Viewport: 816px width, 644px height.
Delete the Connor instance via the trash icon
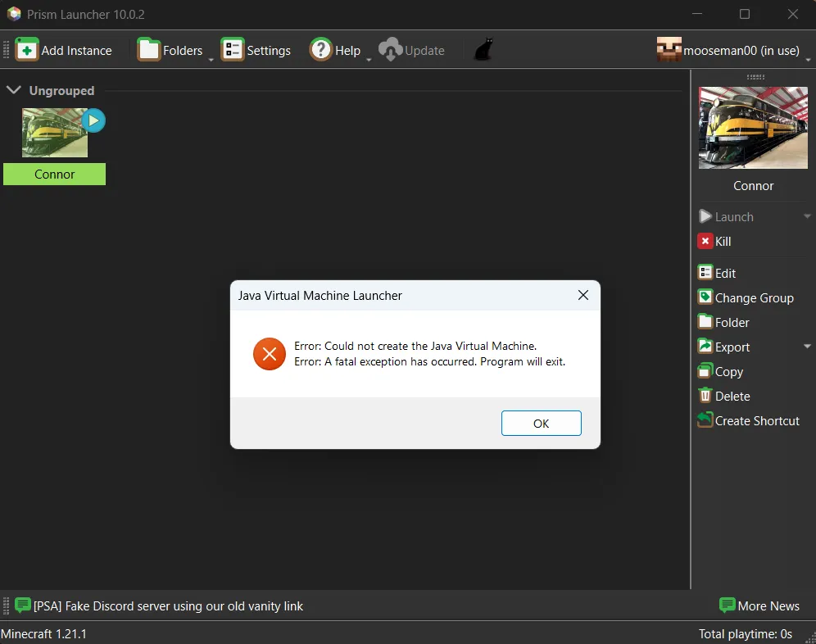704,396
